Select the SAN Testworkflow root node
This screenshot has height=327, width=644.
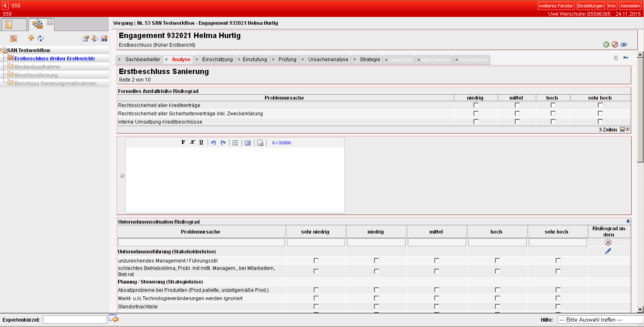[x=28, y=50]
